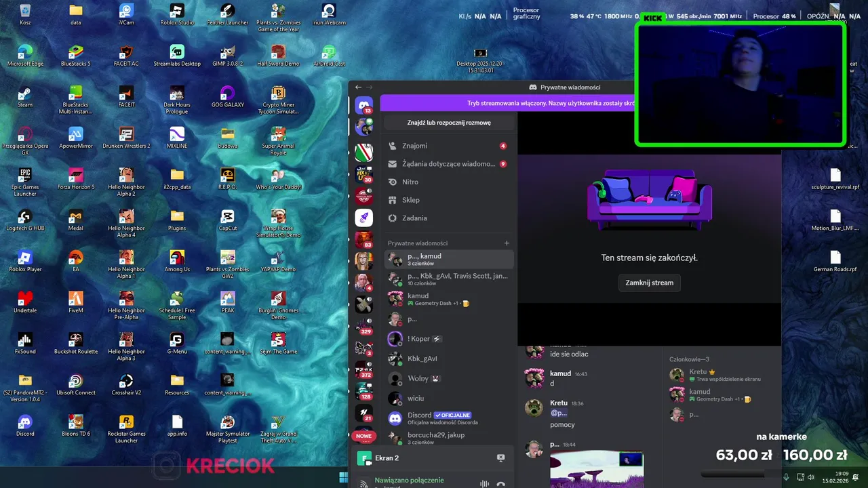Viewport: 868px width, 488px height.
Task: Click Kretu's avatar on pomocy message
Action: point(534,407)
